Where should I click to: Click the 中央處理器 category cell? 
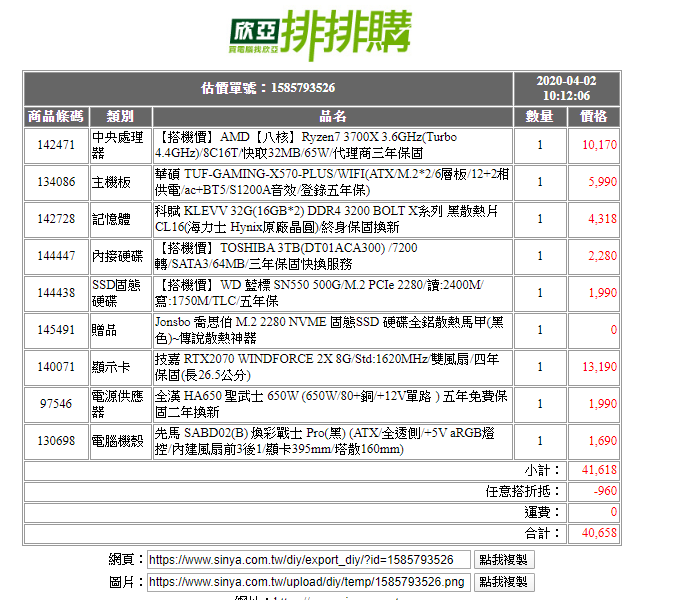click(121, 145)
